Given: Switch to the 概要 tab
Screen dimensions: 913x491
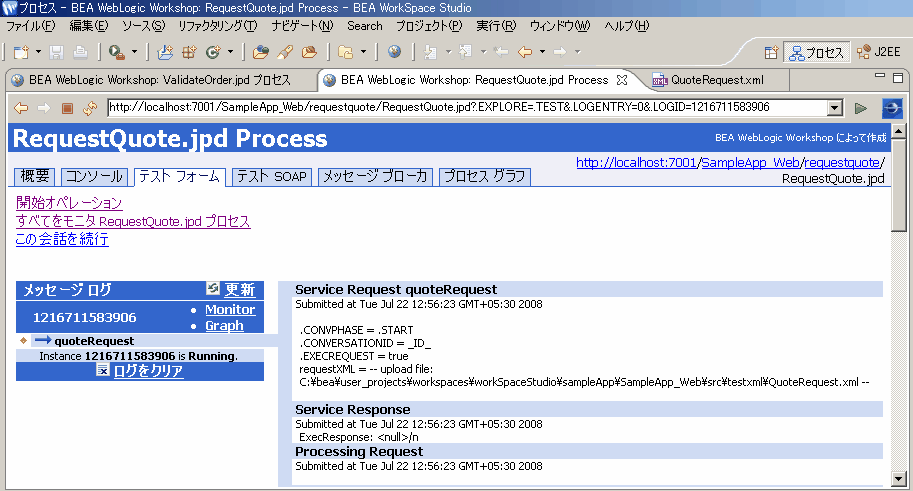Looking at the screenshot, I should tap(35, 176).
